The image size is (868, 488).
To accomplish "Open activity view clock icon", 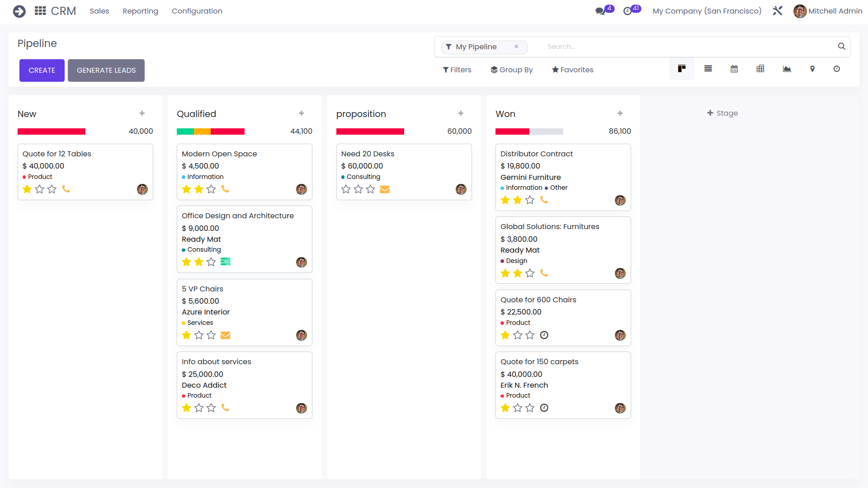I will [837, 69].
